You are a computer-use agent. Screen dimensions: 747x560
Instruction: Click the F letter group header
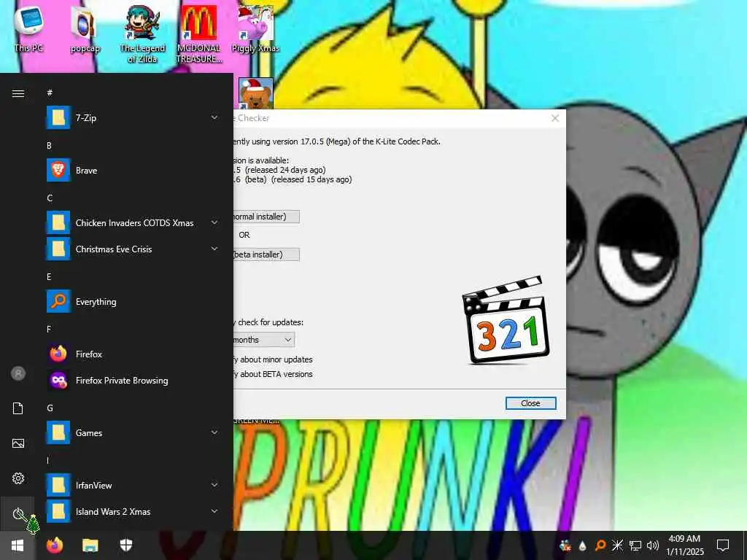(x=49, y=329)
